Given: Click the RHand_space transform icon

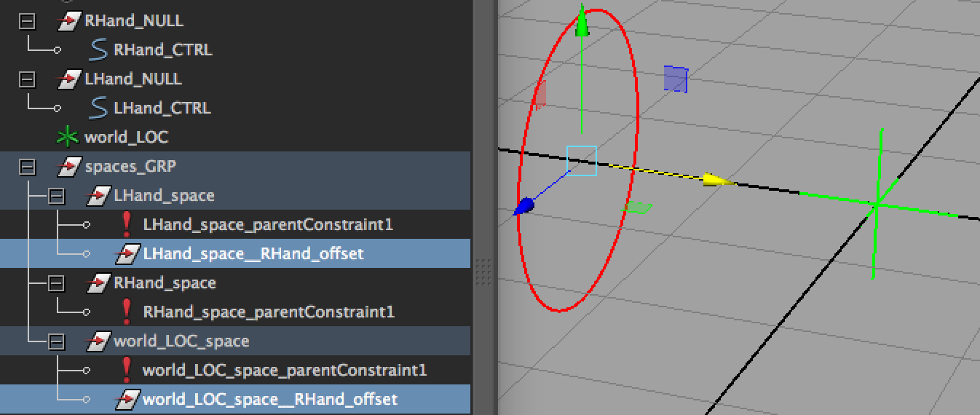Looking at the screenshot, I should coord(98,283).
